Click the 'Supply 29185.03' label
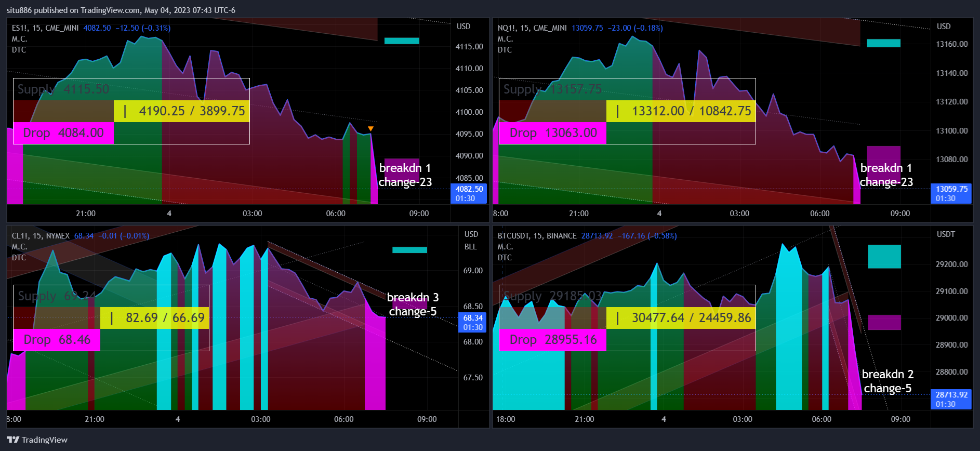980x451 pixels. [552, 296]
